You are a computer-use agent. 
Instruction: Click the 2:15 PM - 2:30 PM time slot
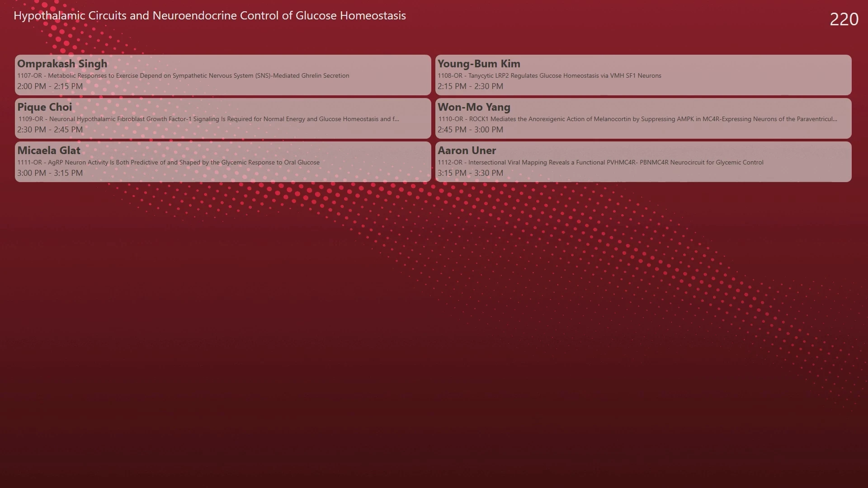pyautogui.click(x=470, y=86)
